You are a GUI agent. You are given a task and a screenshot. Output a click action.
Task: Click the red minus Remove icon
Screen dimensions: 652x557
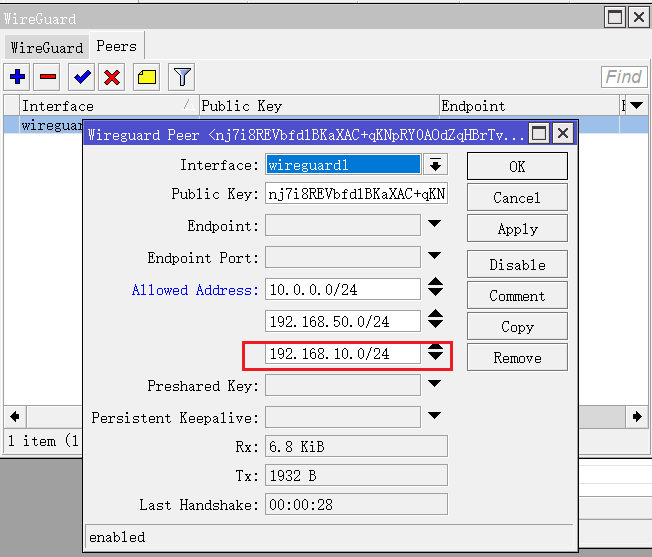(x=48, y=77)
